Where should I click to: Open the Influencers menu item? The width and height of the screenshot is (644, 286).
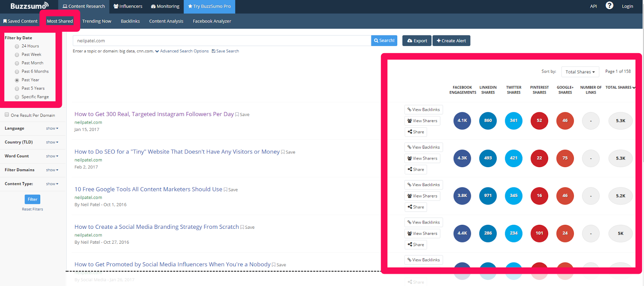pos(128,6)
